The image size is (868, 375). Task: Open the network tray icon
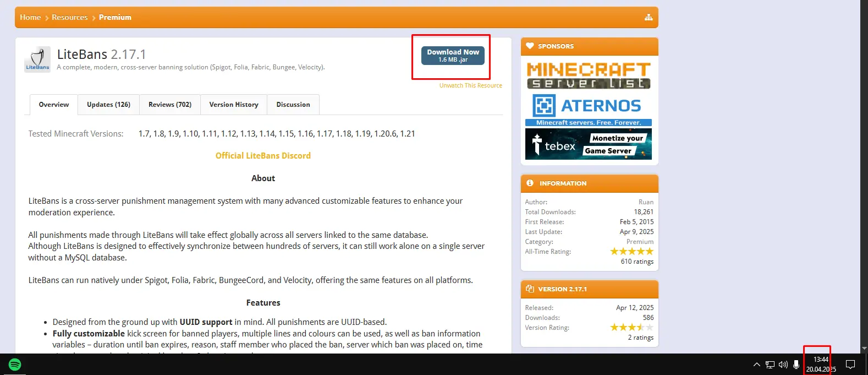tap(770, 365)
